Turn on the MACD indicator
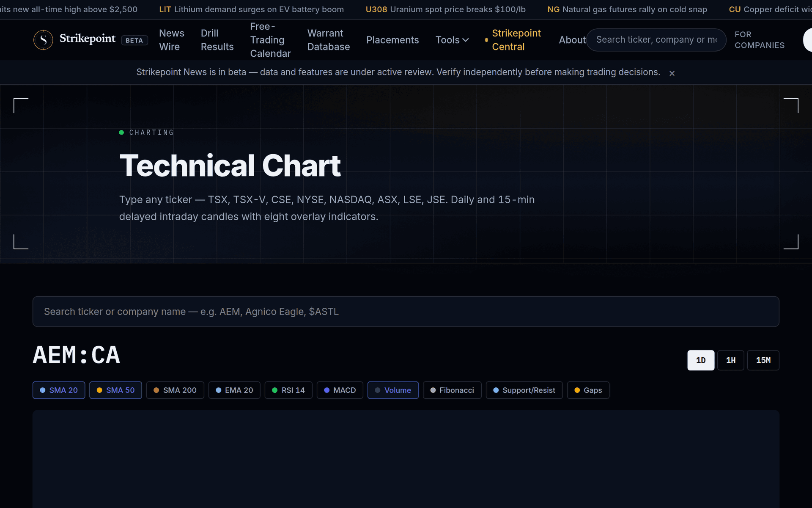 point(340,390)
